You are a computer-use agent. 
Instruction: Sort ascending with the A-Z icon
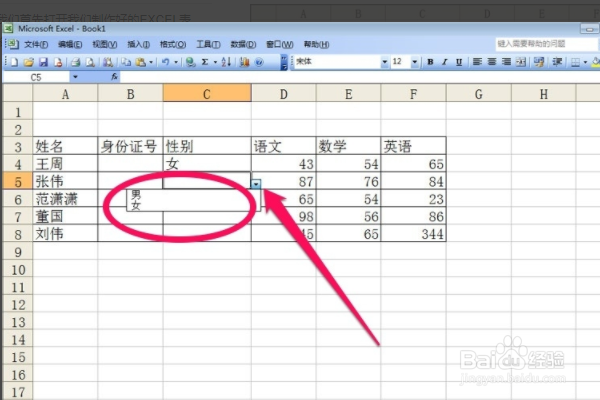[226, 62]
